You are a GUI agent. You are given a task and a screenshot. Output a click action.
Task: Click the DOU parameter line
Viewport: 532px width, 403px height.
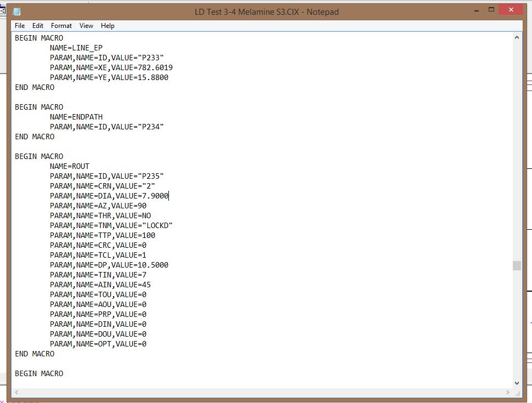point(98,334)
